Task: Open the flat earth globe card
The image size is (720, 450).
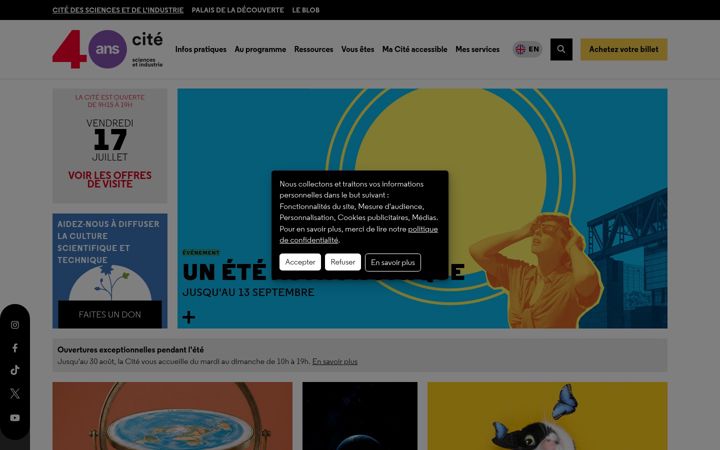Action: point(172,416)
